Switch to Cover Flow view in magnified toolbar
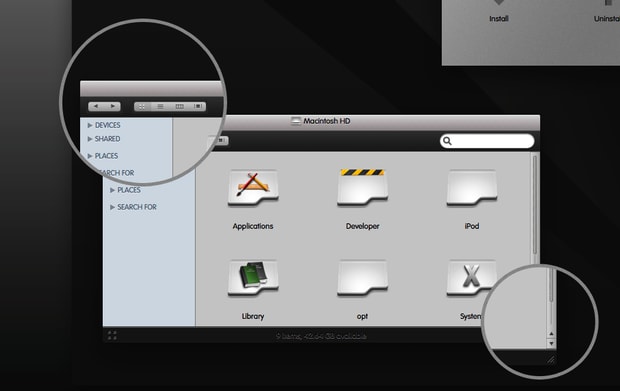The height and width of the screenshot is (391, 620). coord(197,106)
